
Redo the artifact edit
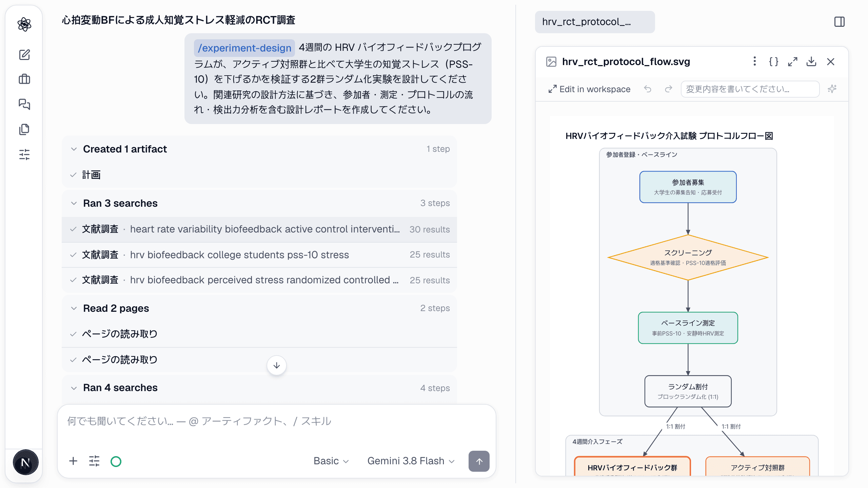tap(668, 89)
